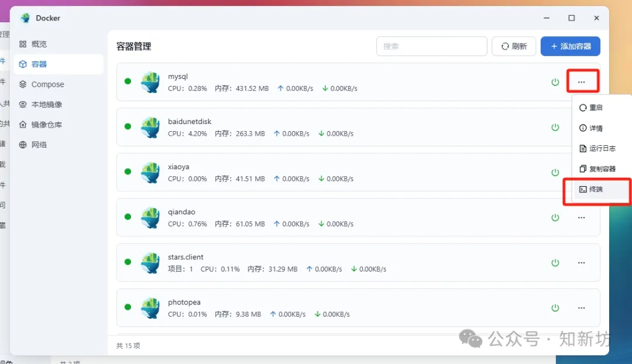Toggle power for the photopea container

[x=555, y=308]
